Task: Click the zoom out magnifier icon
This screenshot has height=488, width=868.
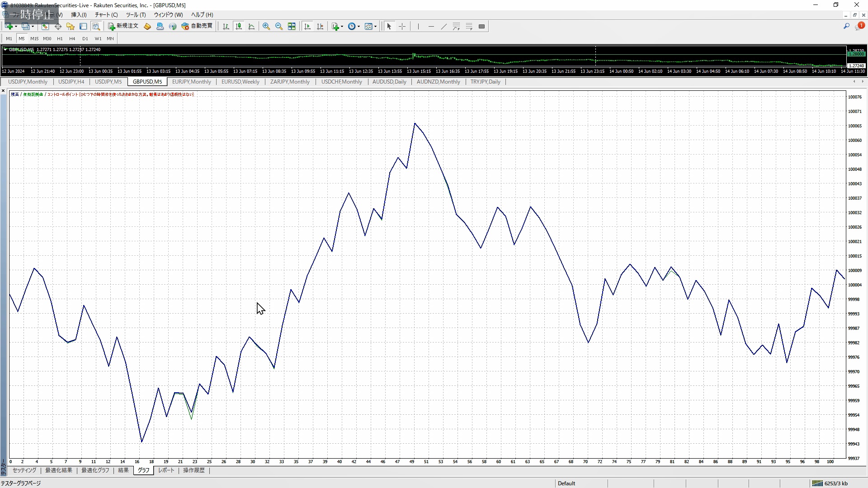Action: pyautogui.click(x=279, y=26)
